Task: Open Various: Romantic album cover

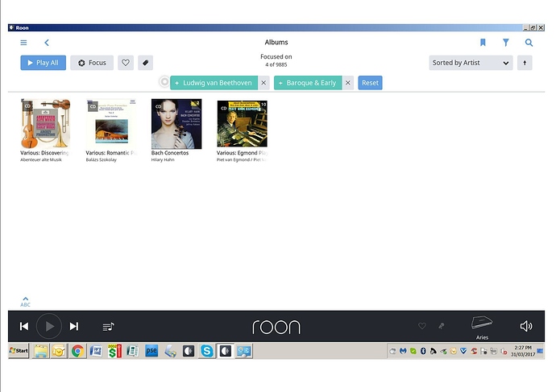Action: [111, 124]
